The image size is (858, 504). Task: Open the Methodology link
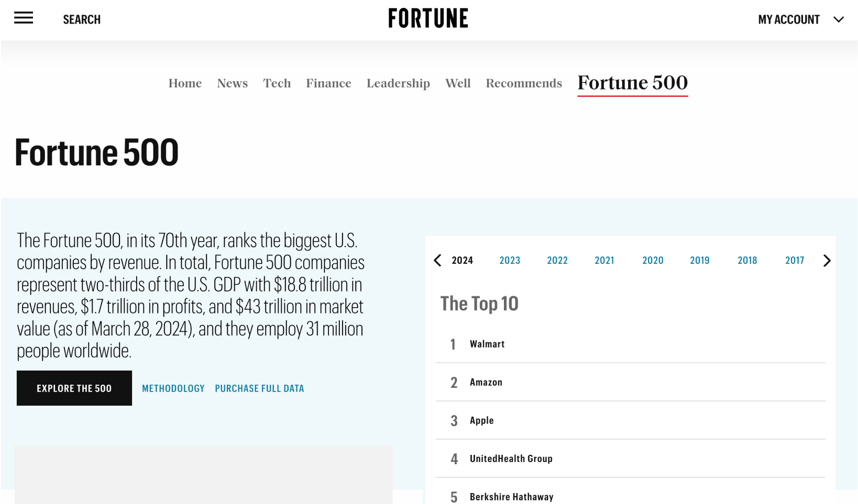[x=173, y=388]
